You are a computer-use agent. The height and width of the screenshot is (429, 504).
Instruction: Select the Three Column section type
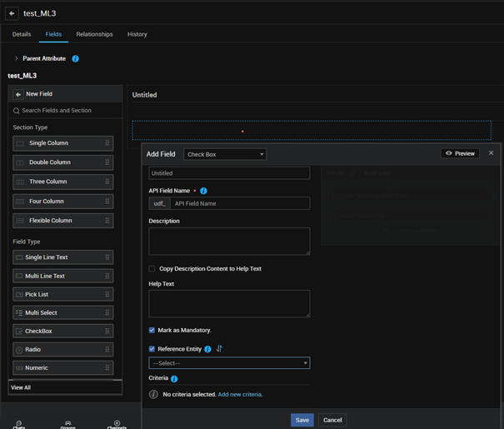(63, 182)
